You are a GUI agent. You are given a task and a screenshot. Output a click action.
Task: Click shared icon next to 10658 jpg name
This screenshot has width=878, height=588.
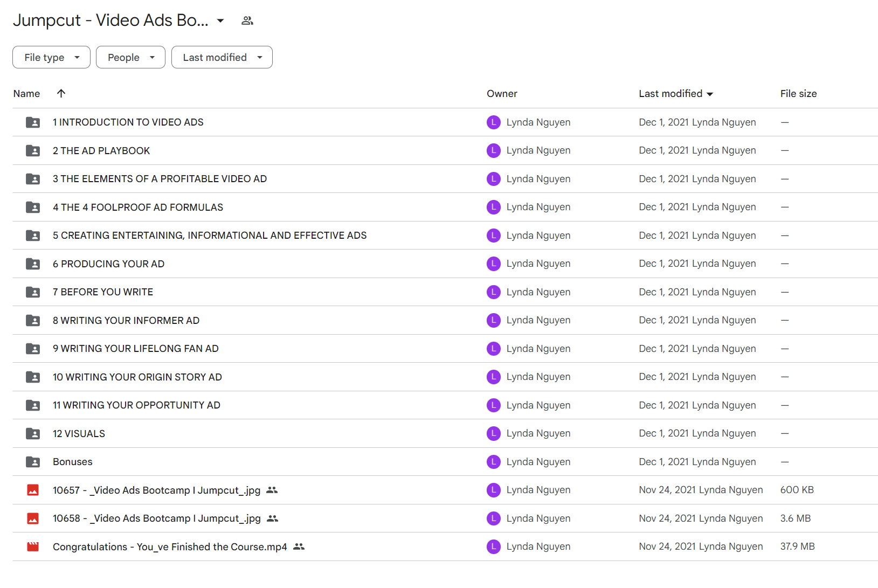tap(273, 518)
